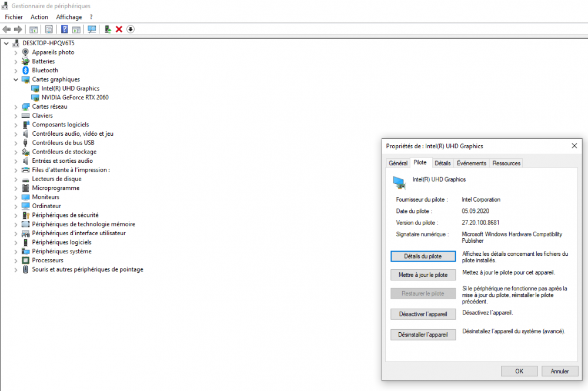Click Mettre à jour le pilote button
Viewport: 588px width, 391px height.
[x=423, y=275]
